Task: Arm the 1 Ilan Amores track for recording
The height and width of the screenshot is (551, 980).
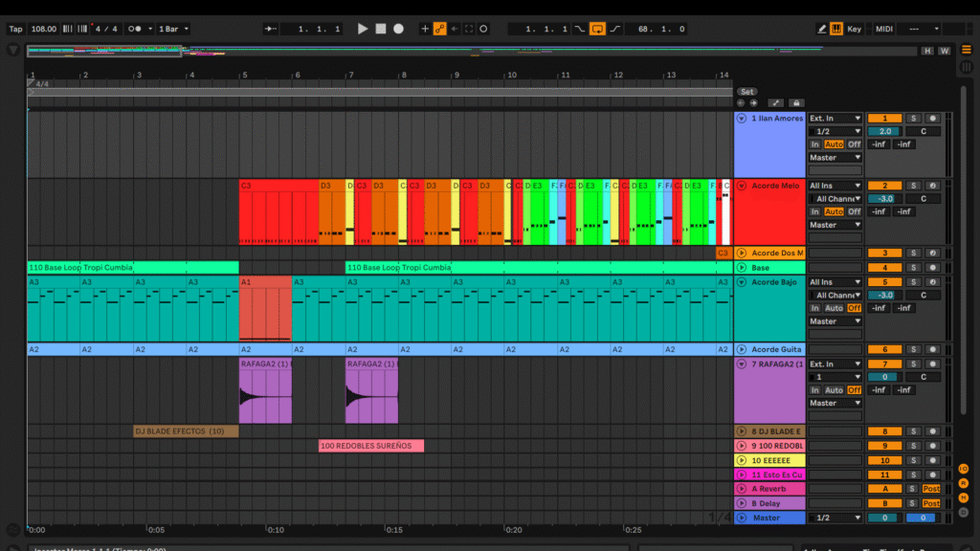Action: 933,118
